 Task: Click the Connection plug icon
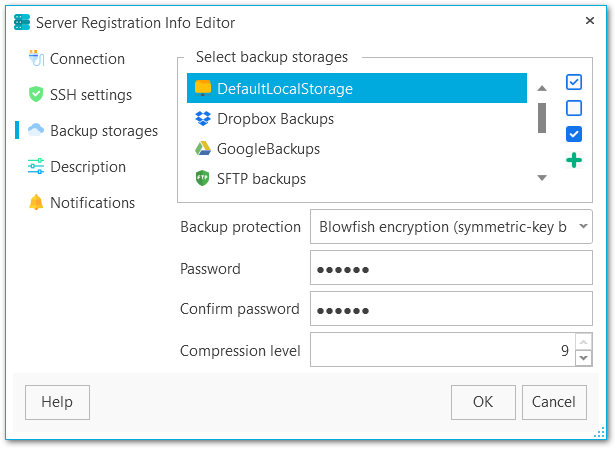(x=36, y=59)
